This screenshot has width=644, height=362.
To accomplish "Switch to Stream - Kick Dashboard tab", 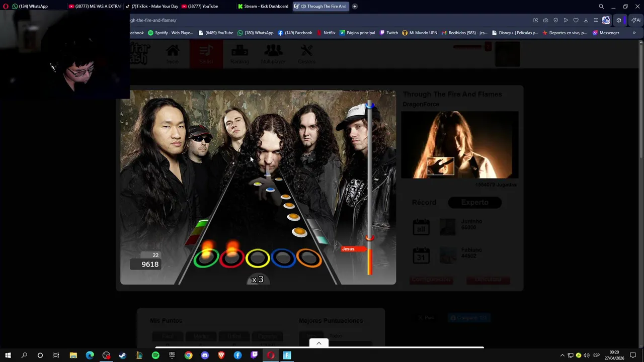I will pos(263,7).
